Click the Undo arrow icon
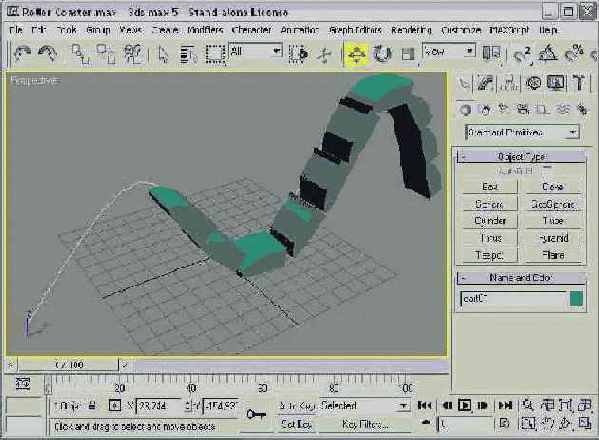The image size is (599, 440). (22, 53)
